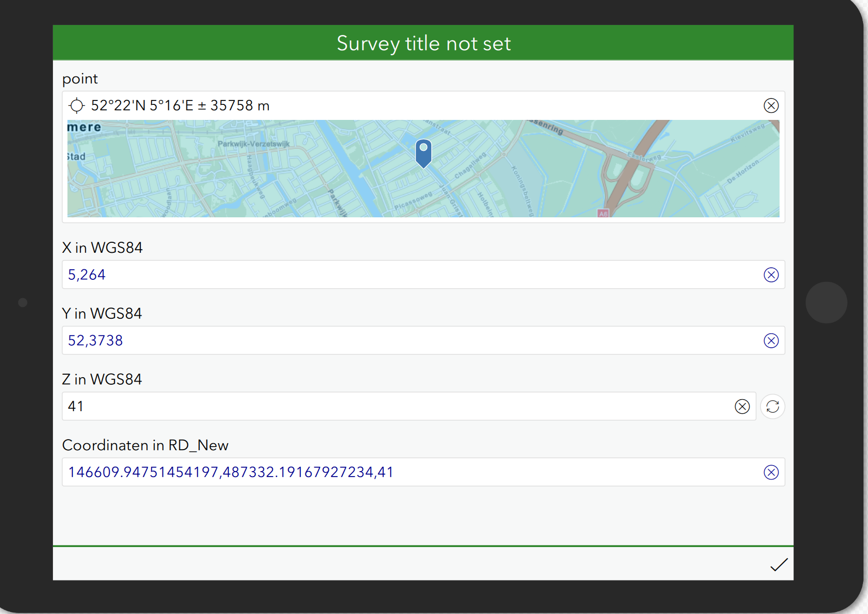Clear the Coordinaten in RD_New value

click(771, 472)
